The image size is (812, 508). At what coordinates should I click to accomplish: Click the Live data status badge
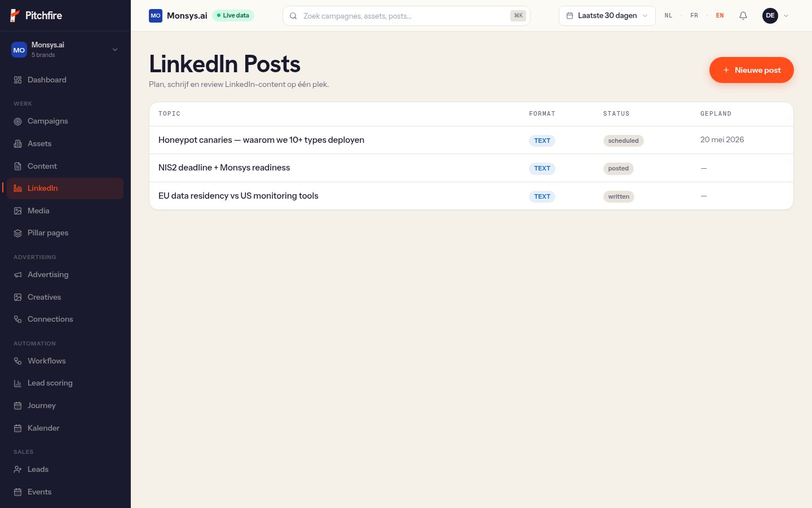tap(233, 16)
